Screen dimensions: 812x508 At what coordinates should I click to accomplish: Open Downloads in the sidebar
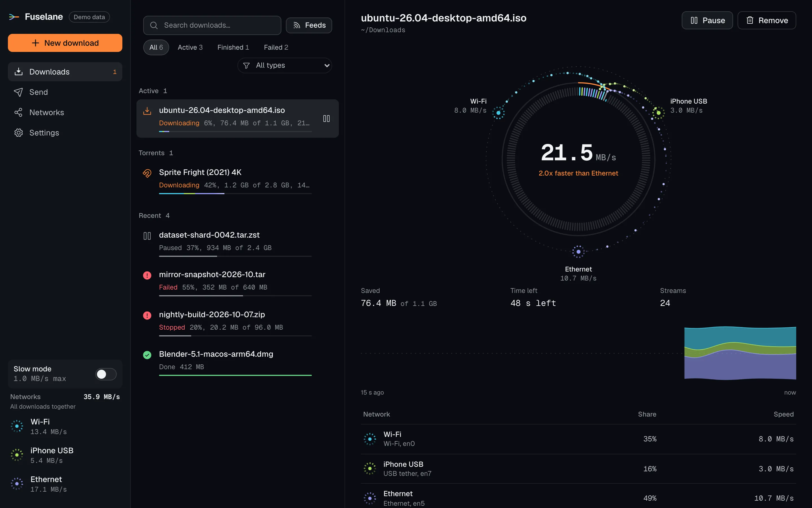point(65,72)
